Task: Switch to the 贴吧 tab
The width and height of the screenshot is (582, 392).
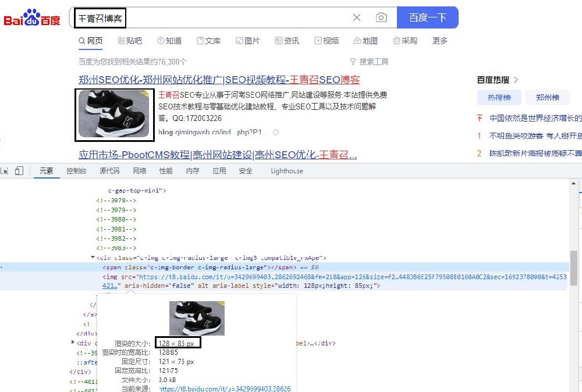Action: coord(130,41)
